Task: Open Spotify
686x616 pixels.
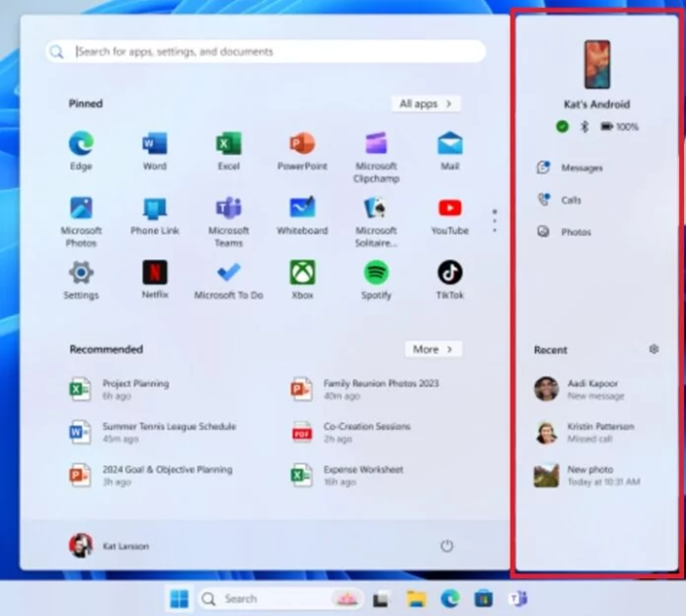Action: 376,280
